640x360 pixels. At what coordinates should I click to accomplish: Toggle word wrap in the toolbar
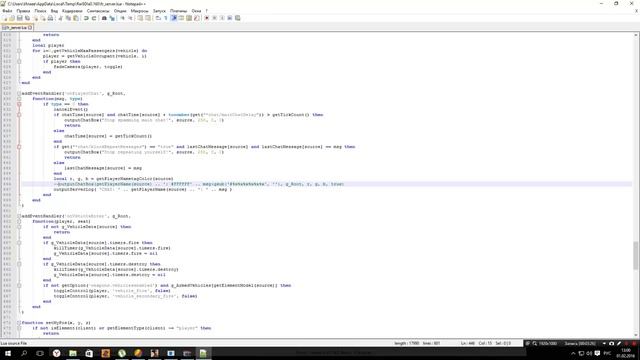point(158,18)
